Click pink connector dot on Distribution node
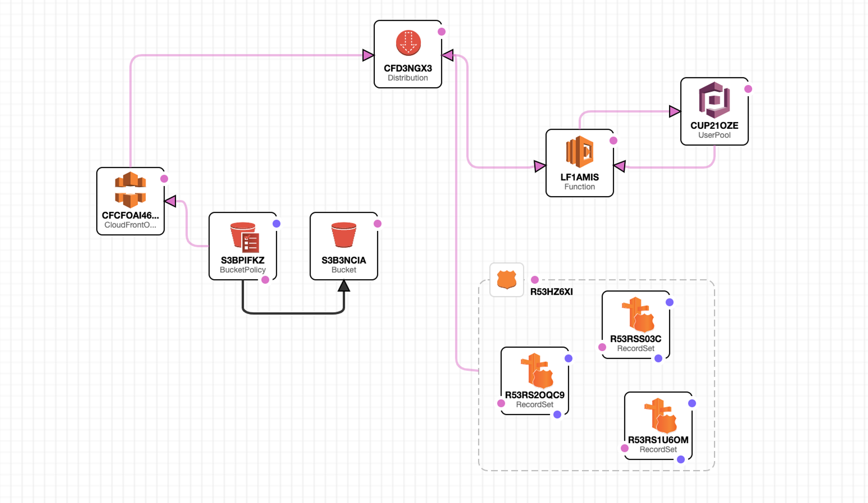 (x=442, y=32)
